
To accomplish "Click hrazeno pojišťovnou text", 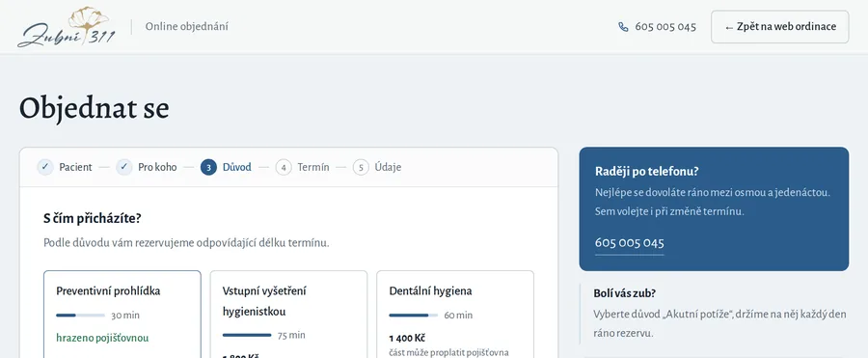I will pyautogui.click(x=102, y=338).
